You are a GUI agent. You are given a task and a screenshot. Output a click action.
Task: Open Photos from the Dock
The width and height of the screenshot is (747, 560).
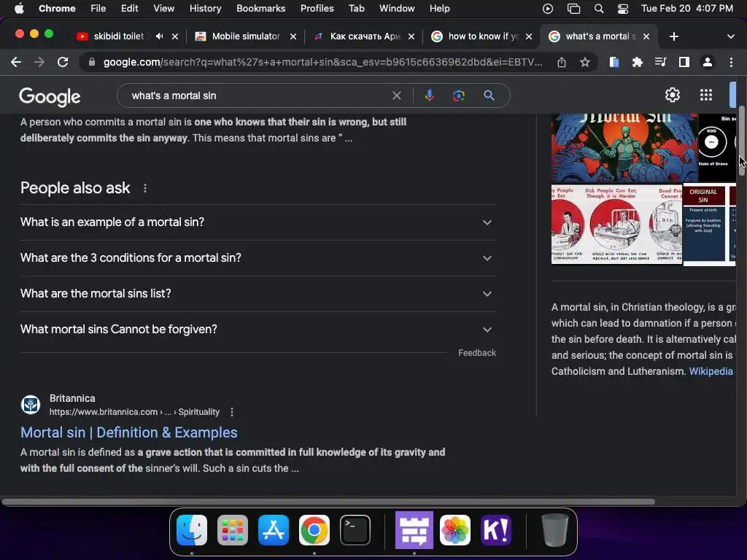455,530
